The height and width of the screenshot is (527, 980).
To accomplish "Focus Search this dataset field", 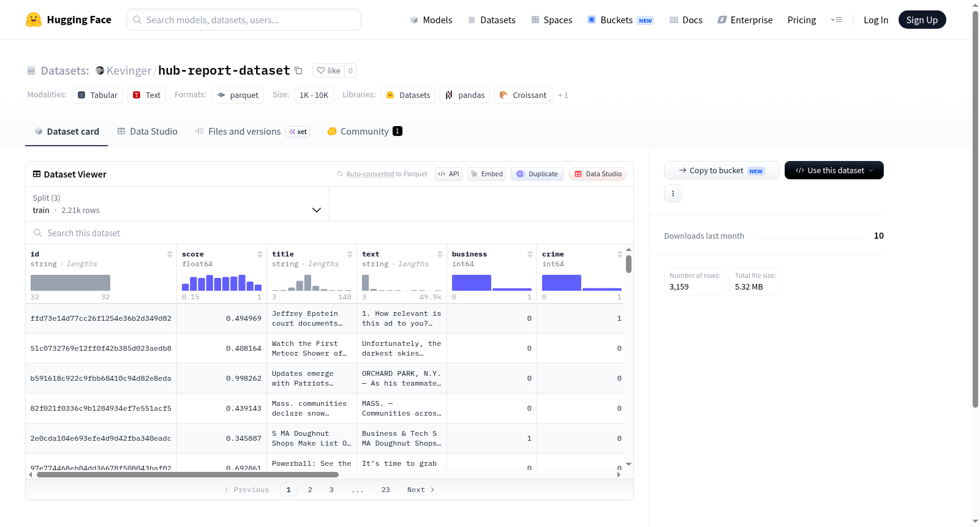I will (x=330, y=233).
